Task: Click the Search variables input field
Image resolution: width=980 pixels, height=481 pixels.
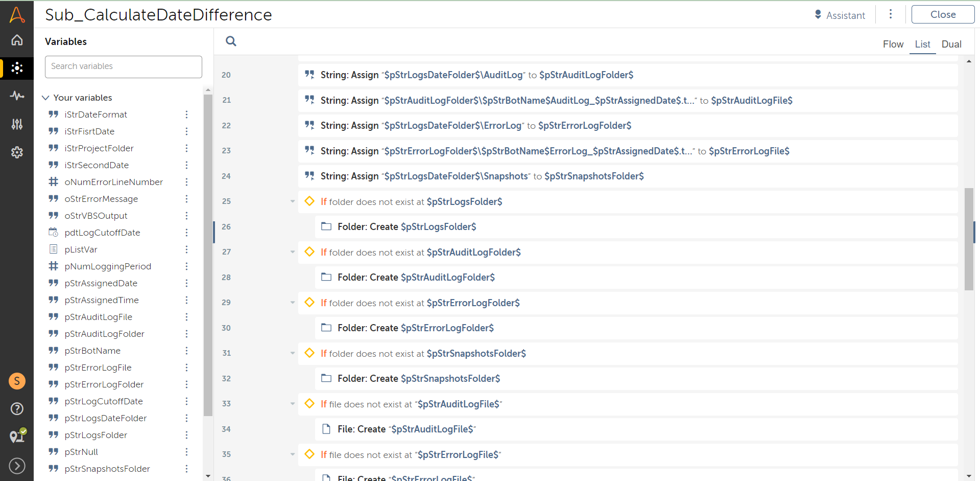Action: click(124, 66)
